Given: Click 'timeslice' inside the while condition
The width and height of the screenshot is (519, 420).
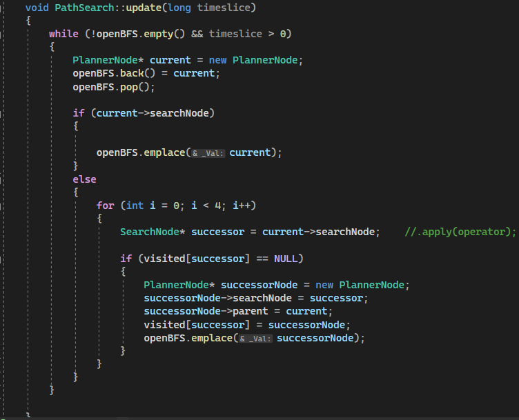Looking at the screenshot, I should click(x=235, y=34).
